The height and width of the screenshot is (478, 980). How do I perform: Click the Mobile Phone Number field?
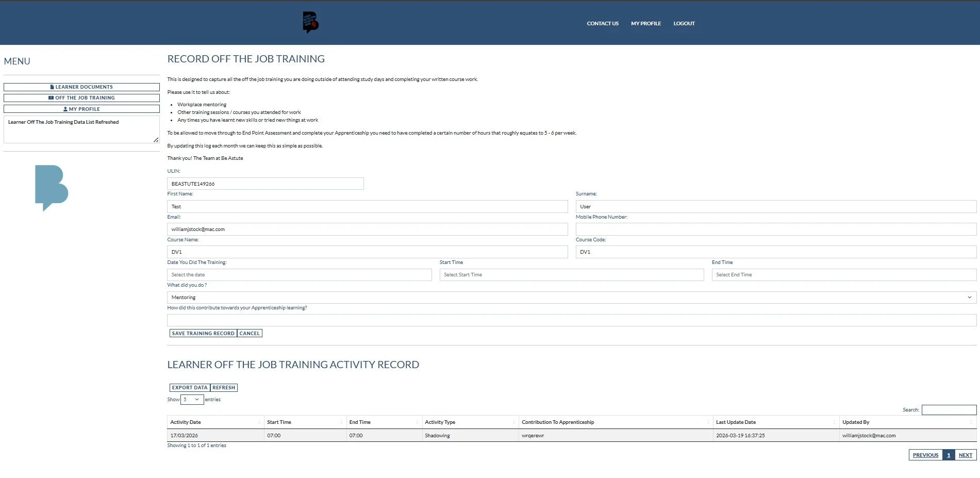(x=776, y=229)
